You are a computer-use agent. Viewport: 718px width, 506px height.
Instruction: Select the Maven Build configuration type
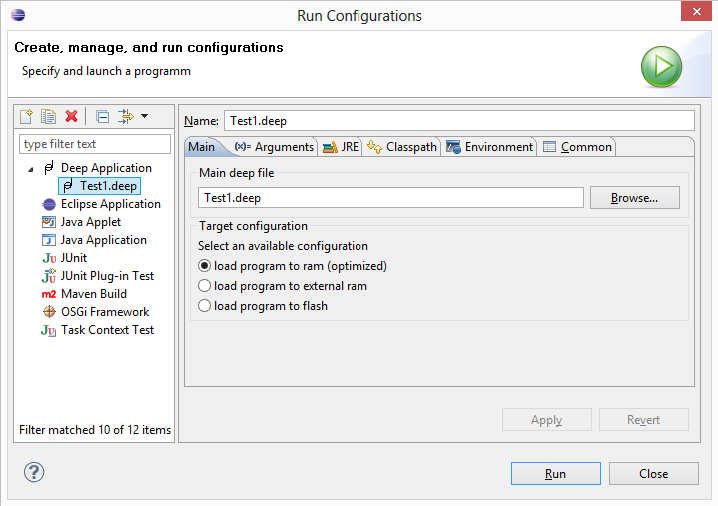(x=93, y=294)
